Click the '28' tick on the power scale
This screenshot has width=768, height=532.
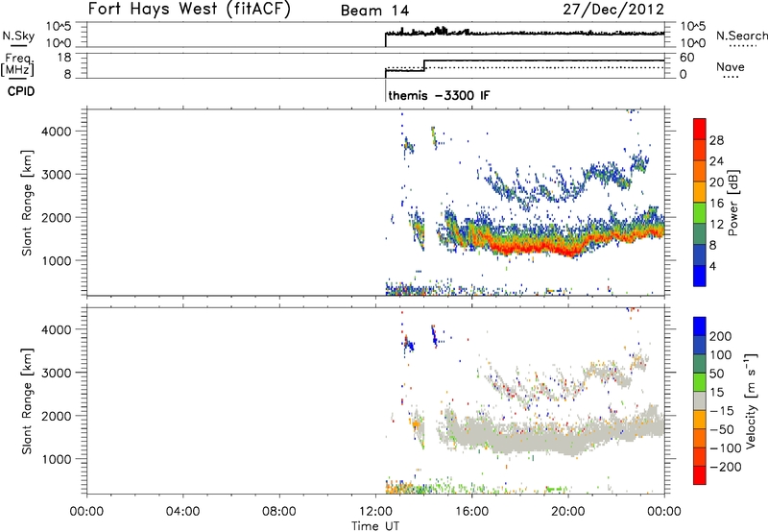pos(716,140)
